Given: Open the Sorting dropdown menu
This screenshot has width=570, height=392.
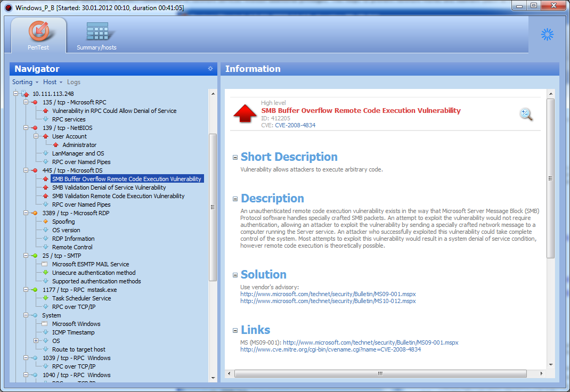Looking at the screenshot, I should pyautogui.click(x=25, y=81).
